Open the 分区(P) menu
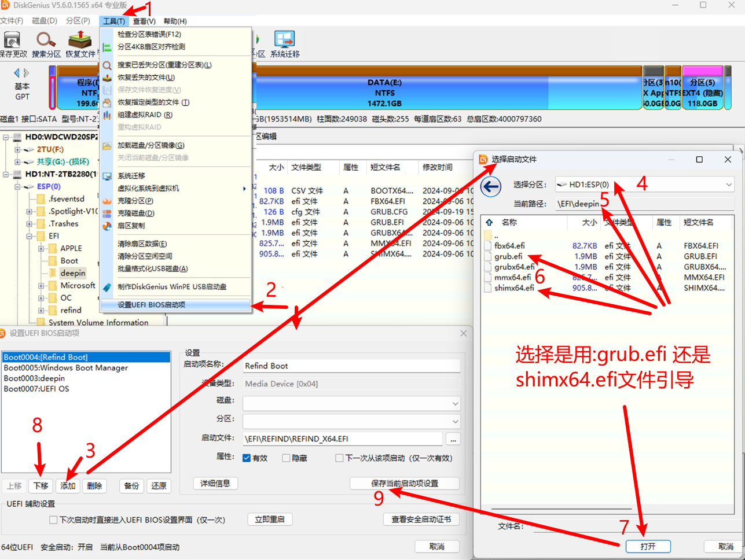 pos(78,21)
